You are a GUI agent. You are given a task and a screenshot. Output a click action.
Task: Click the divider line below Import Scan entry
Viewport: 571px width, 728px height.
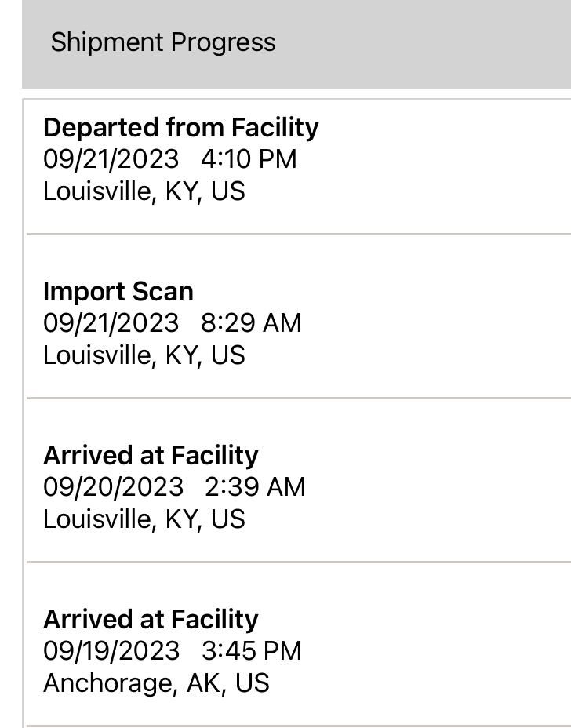coord(298,399)
